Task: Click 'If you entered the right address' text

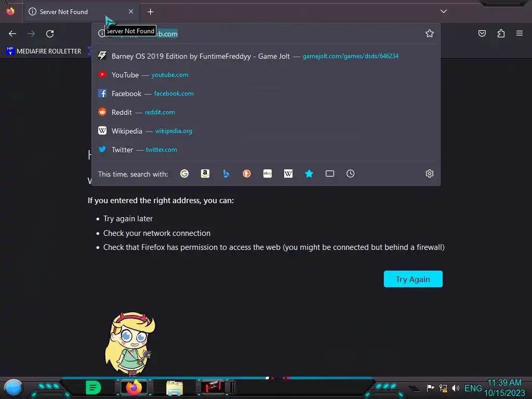Action: pos(161,201)
